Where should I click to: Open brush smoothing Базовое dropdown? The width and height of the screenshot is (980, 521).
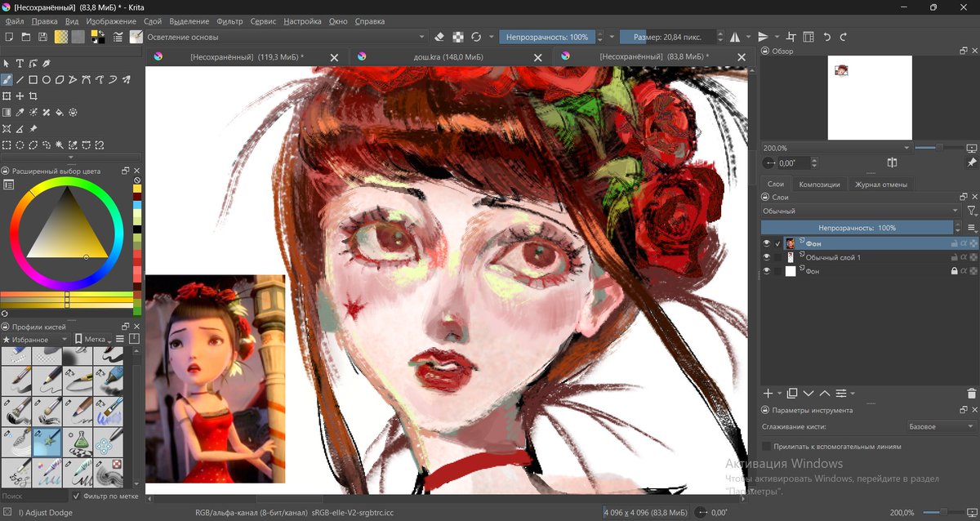(942, 426)
